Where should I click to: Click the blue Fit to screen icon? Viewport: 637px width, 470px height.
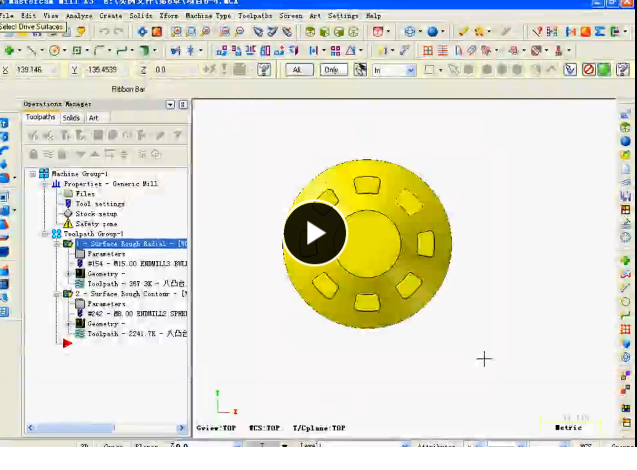click(142, 31)
